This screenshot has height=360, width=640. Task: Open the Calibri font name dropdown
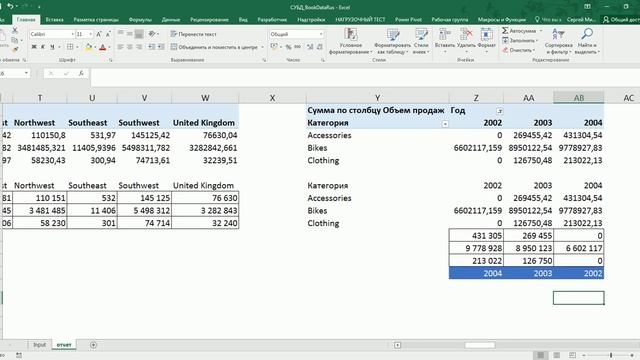pos(73,34)
